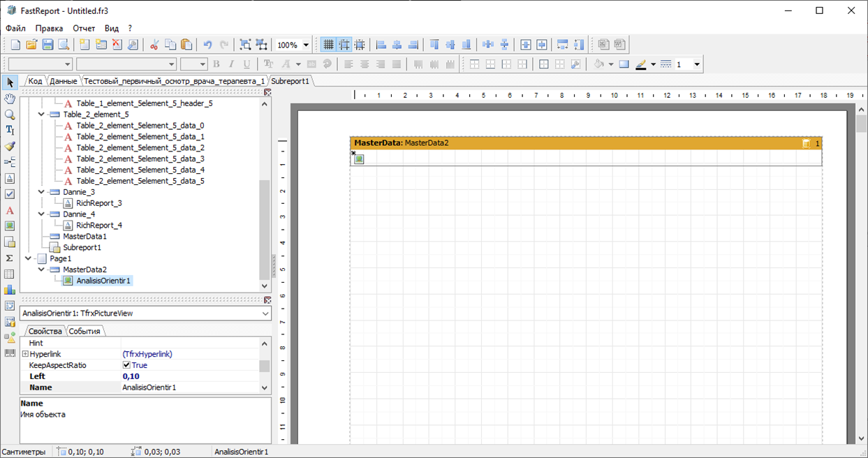Screen dimensions: 868x458
Task: Delete page using the red X icon
Action: [x=117, y=45]
